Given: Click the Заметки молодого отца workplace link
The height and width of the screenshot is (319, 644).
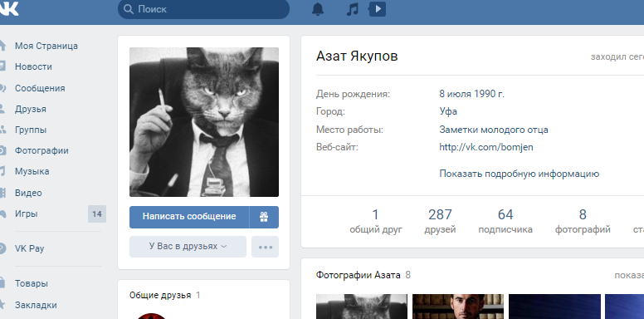Looking at the screenshot, I should [494, 130].
